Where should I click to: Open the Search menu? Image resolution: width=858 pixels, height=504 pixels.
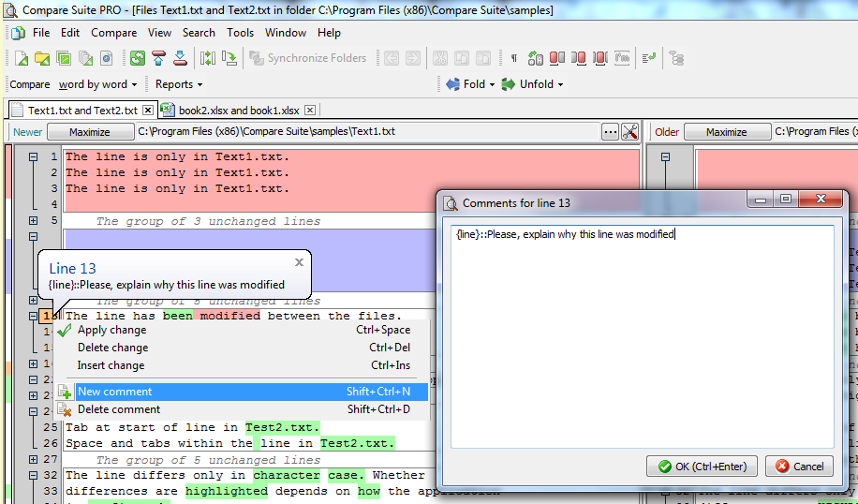199,33
